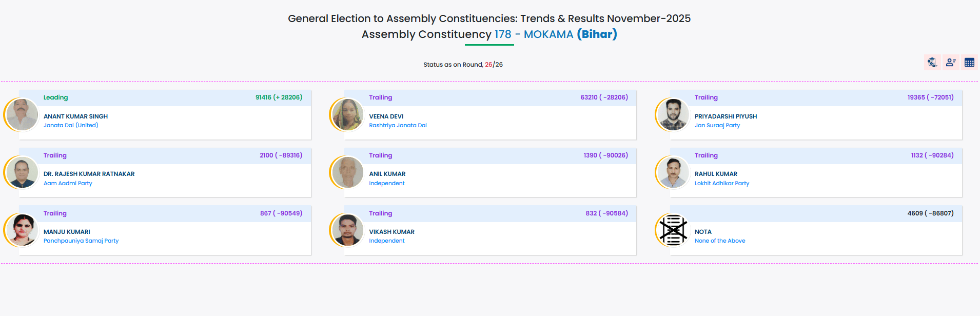The image size is (980, 316).
Task: Click Veena Devi's candidate photo
Action: [348, 114]
